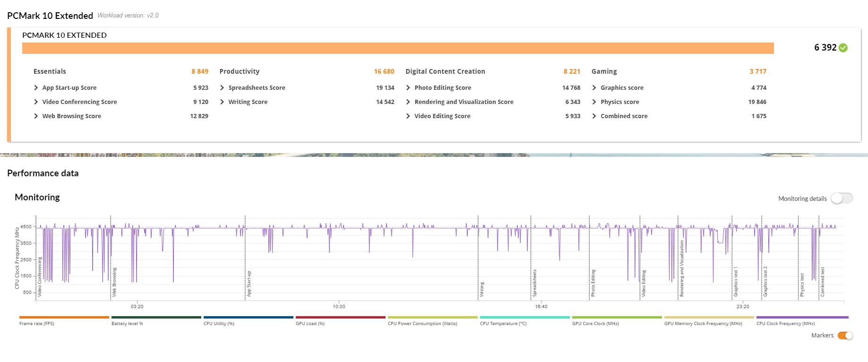Turn off the Markers toggle
The image size is (868, 362).
[845, 336]
